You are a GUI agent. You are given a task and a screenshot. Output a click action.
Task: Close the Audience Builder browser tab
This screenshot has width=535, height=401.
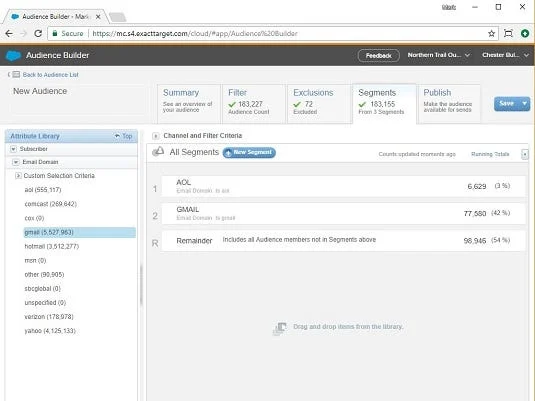98,16
